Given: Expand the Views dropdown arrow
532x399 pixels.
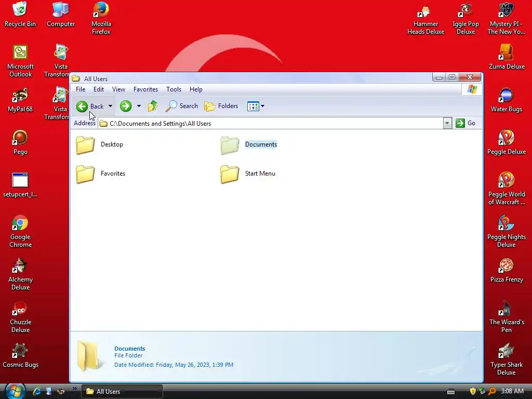Looking at the screenshot, I should [x=262, y=106].
